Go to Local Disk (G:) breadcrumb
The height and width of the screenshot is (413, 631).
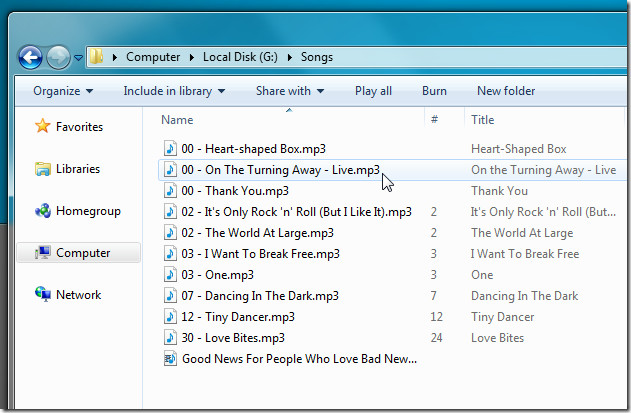(x=240, y=57)
